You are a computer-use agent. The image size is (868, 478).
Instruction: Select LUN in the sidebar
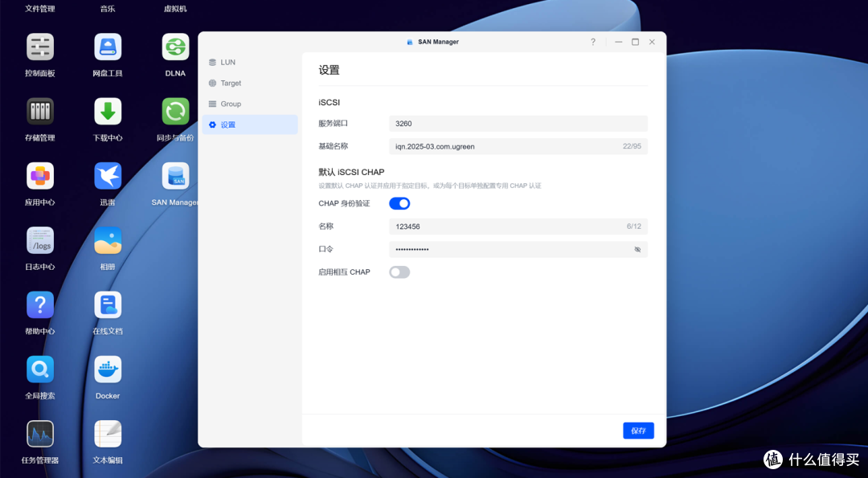pyautogui.click(x=250, y=63)
